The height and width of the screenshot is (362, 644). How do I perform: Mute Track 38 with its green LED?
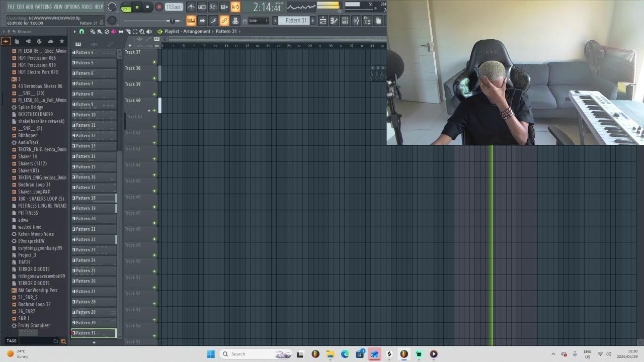tap(154, 78)
